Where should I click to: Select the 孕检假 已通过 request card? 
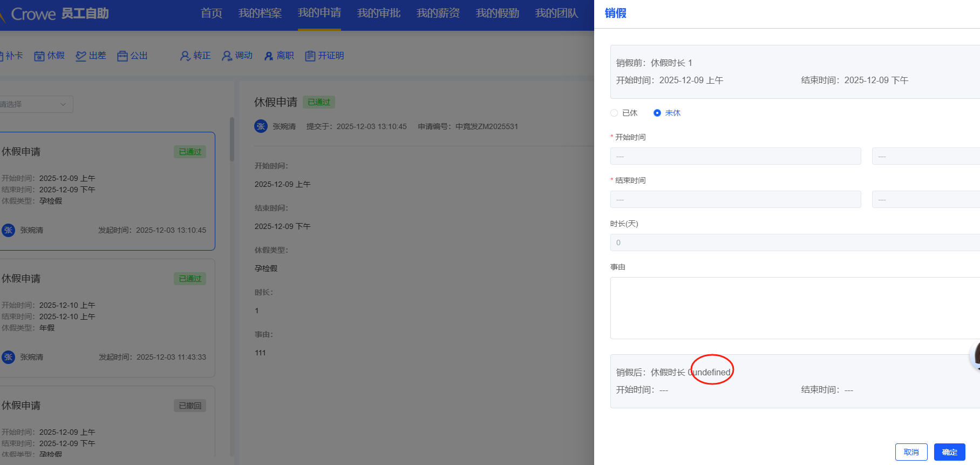(107, 191)
